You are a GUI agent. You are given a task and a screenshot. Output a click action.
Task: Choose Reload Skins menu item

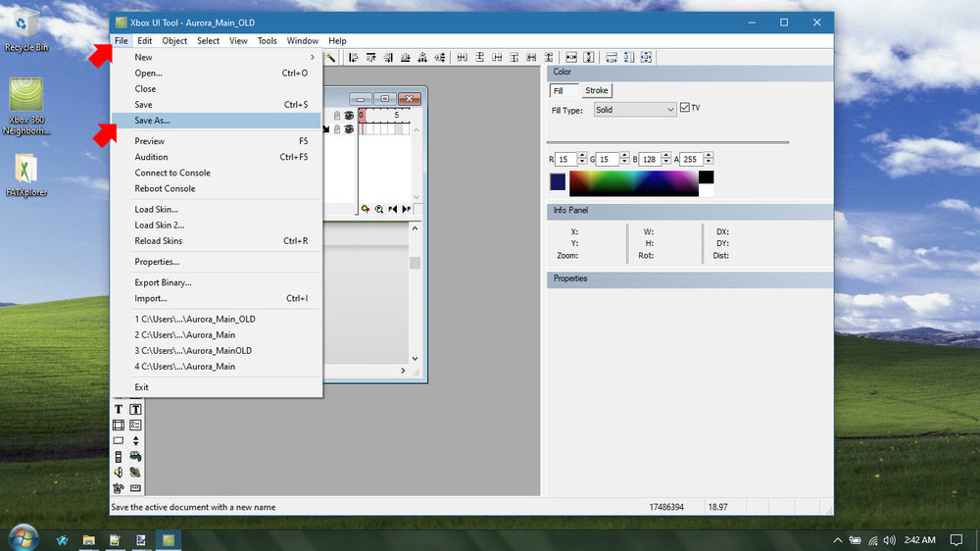point(217,241)
